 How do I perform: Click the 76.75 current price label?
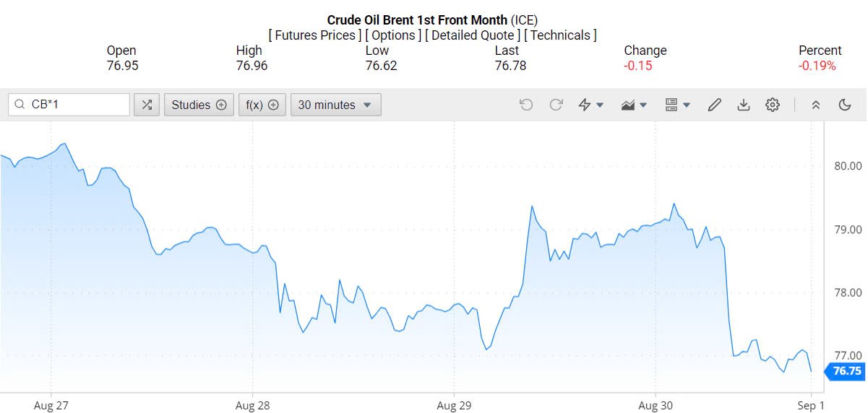[846, 371]
